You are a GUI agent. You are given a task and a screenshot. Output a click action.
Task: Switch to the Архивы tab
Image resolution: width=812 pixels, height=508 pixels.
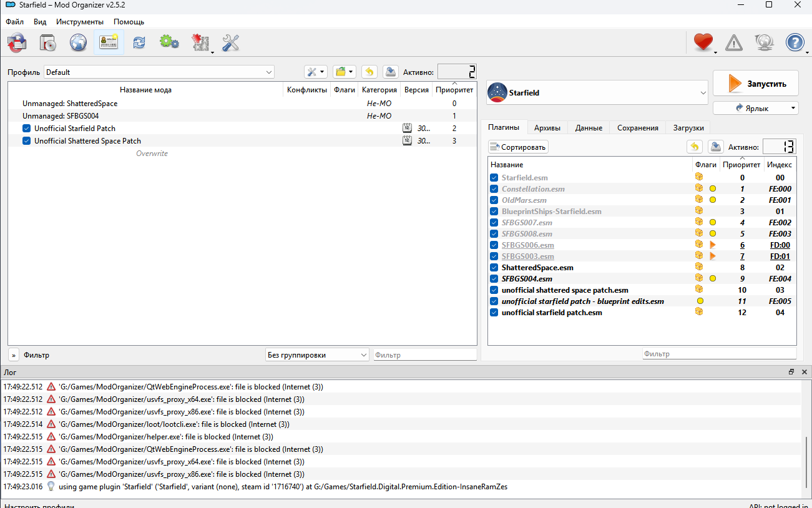(547, 127)
